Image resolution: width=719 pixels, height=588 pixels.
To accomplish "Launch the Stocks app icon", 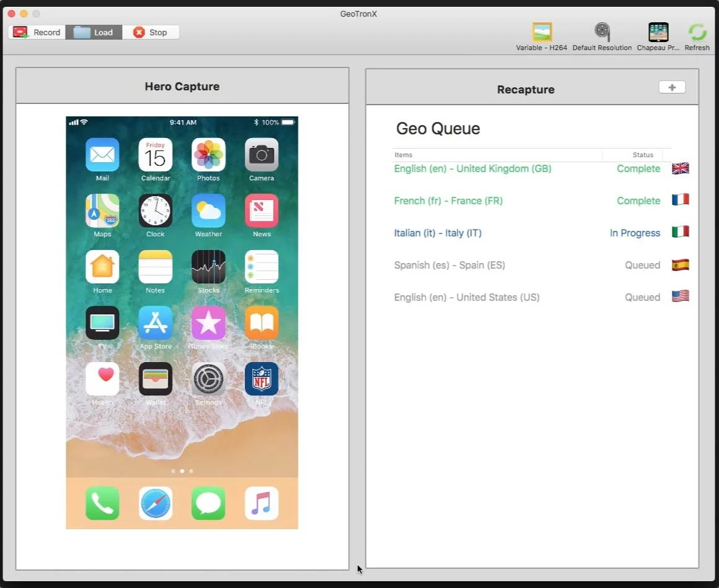I will 208,267.
